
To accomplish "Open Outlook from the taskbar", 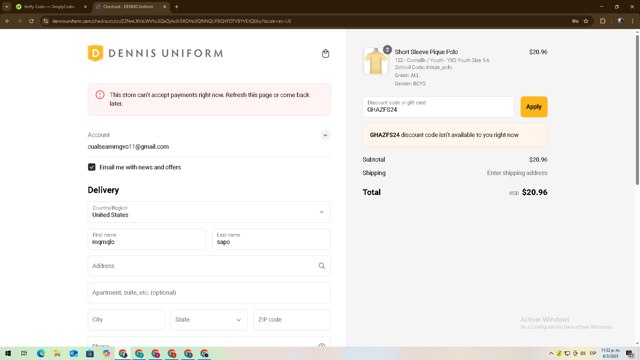I will (73, 353).
